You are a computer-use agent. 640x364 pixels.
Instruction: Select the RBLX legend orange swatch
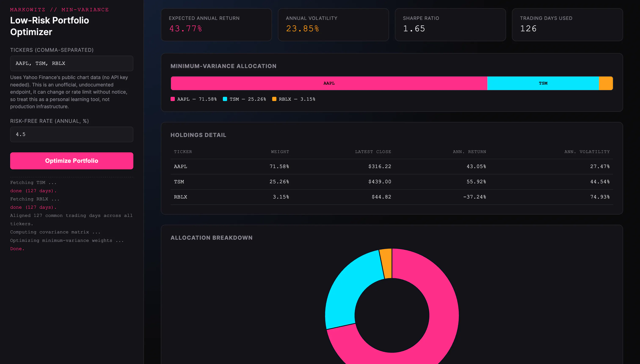[x=274, y=99]
